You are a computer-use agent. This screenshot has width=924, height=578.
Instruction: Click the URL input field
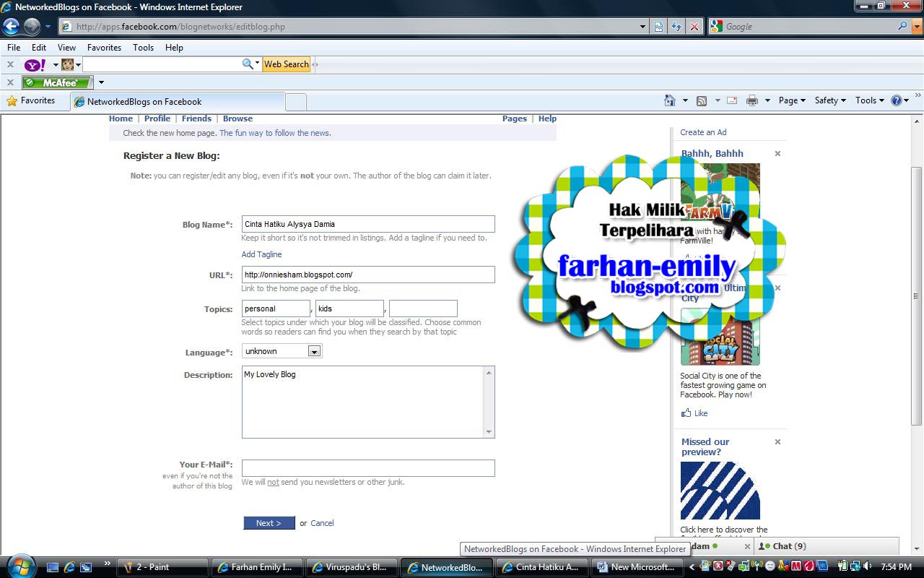[368, 275]
